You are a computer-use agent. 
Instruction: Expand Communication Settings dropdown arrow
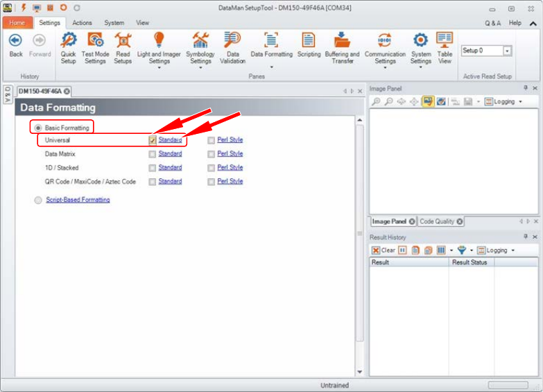[385, 68]
